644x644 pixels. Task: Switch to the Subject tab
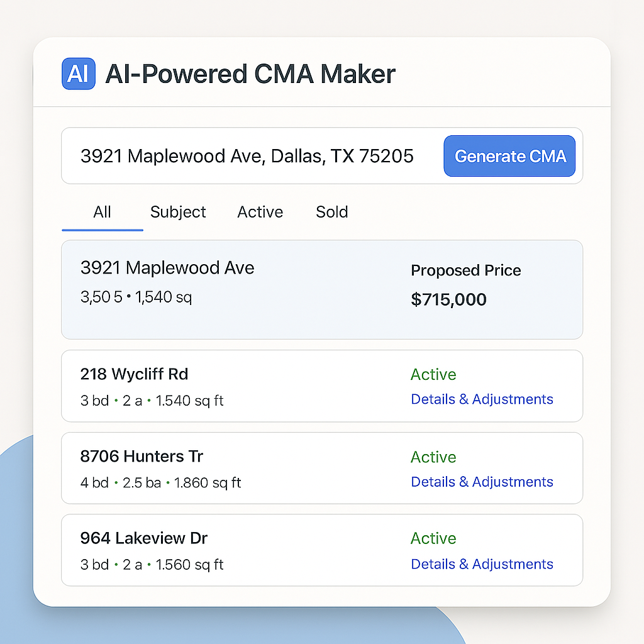[178, 212]
